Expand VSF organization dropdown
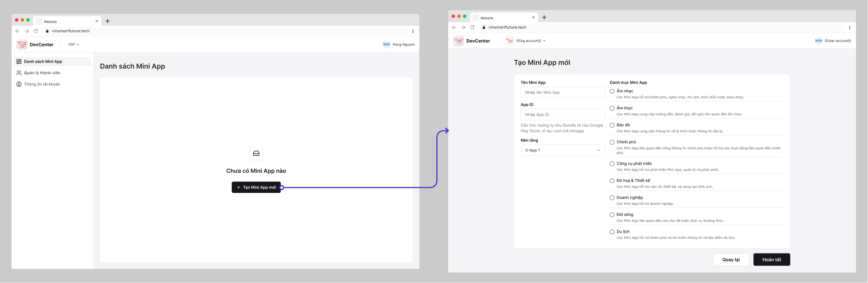Image resolution: width=868 pixels, height=283 pixels. (x=74, y=44)
